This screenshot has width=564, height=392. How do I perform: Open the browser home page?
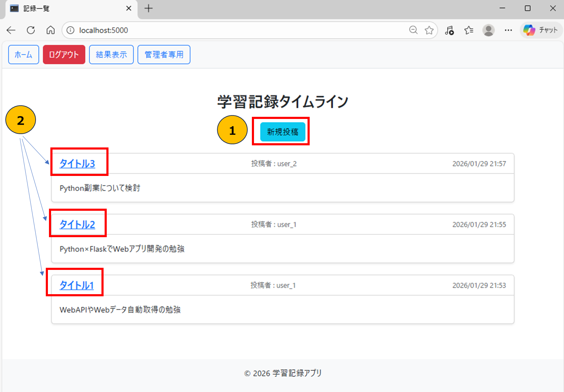click(x=51, y=30)
